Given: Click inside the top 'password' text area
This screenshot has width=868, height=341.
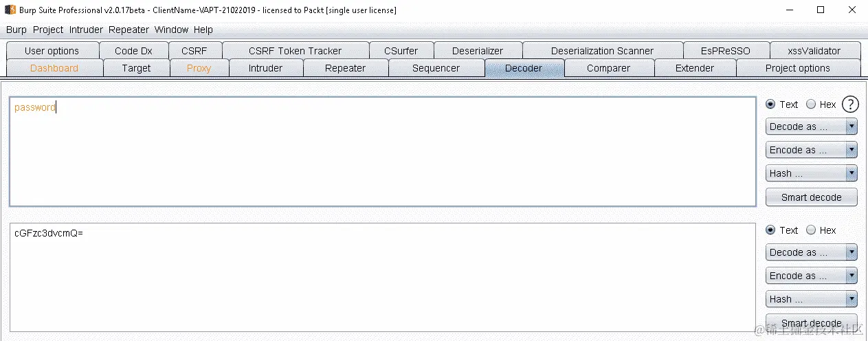Looking at the screenshot, I should [383, 151].
